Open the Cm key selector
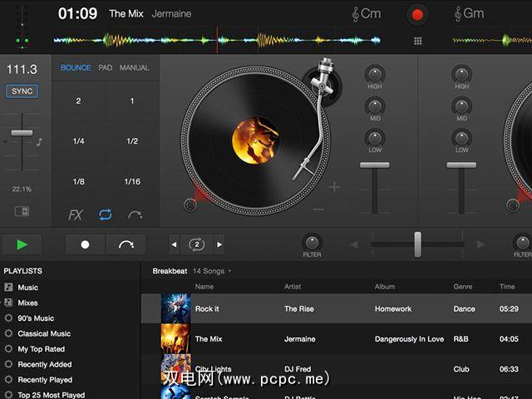This screenshot has width=532, height=399. pyautogui.click(x=366, y=14)
